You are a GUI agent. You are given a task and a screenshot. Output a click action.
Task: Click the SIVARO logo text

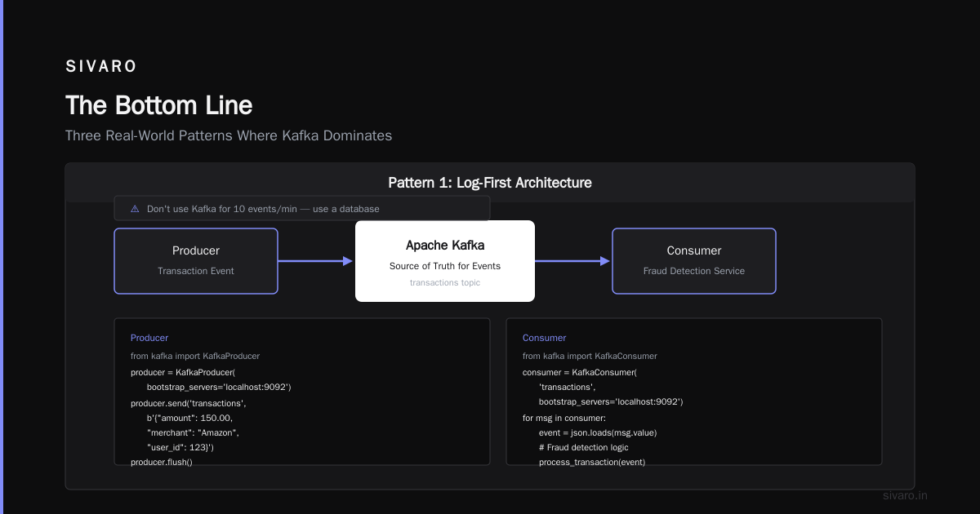coord(101,67)
